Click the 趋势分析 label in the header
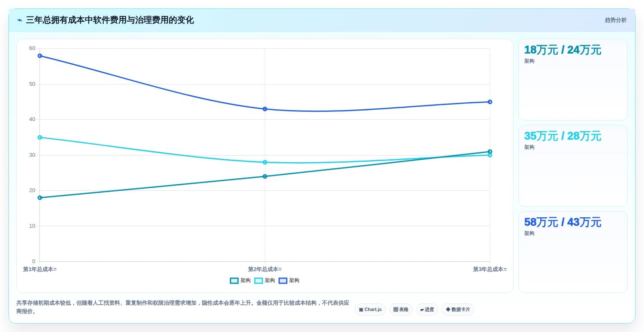The width and height of the screenshot is (644, 332). pos(615,20)
